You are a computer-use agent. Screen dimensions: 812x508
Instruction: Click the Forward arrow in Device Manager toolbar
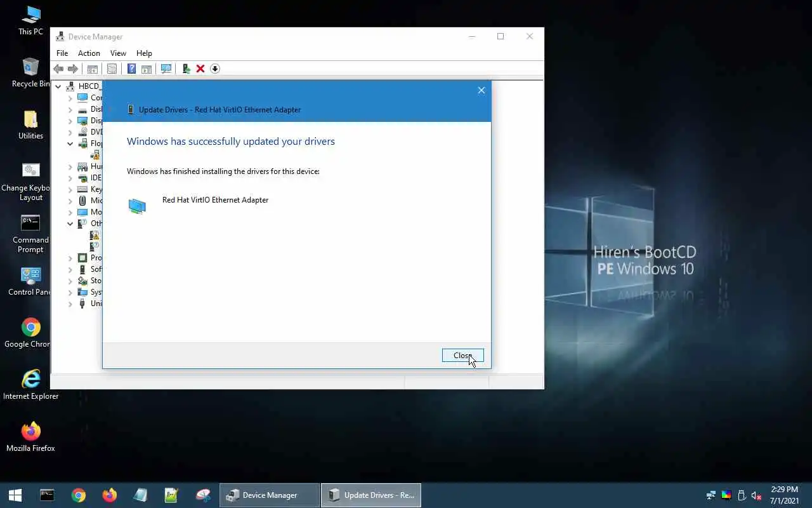click(x=73, y=69)
